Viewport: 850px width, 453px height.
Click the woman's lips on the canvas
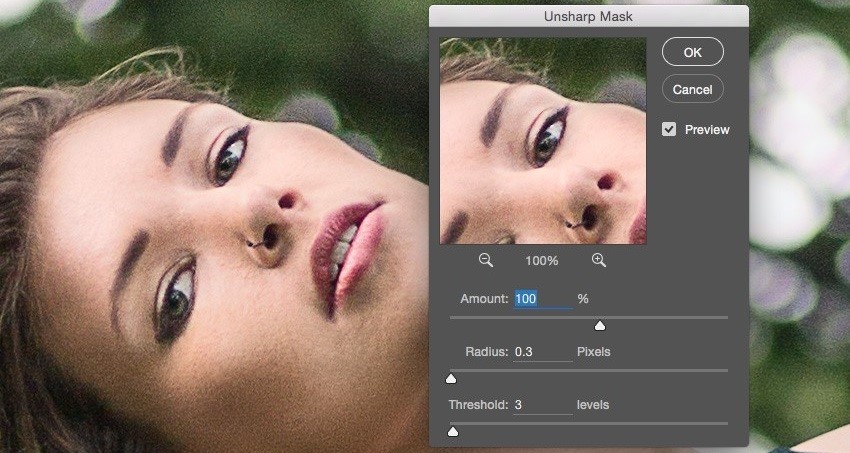340,250
